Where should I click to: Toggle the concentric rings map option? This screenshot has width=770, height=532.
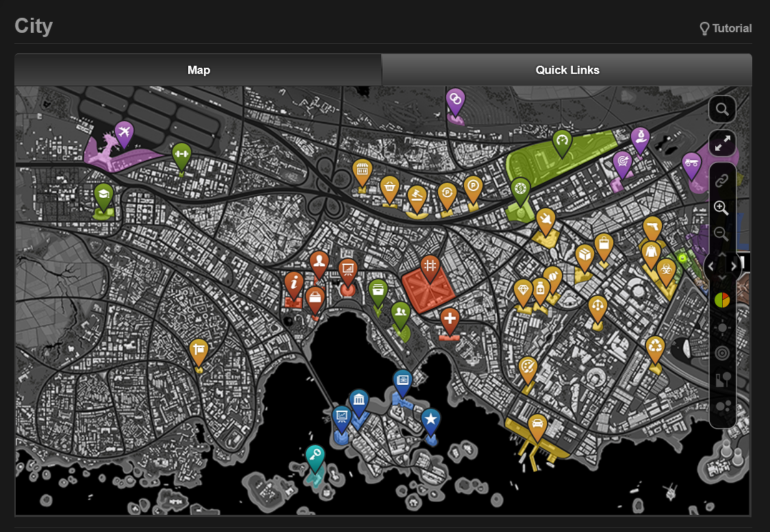pyautogui.click(x=722, y=353)
